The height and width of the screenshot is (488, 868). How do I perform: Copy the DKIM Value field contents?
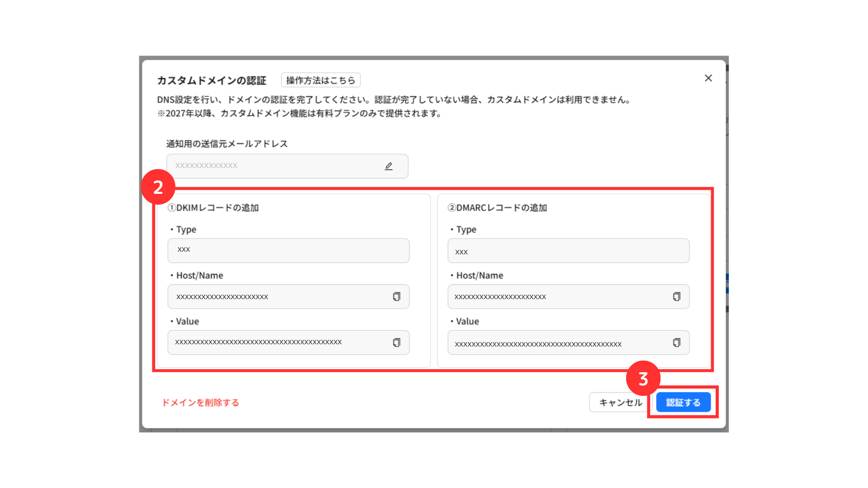click(396, 343)
